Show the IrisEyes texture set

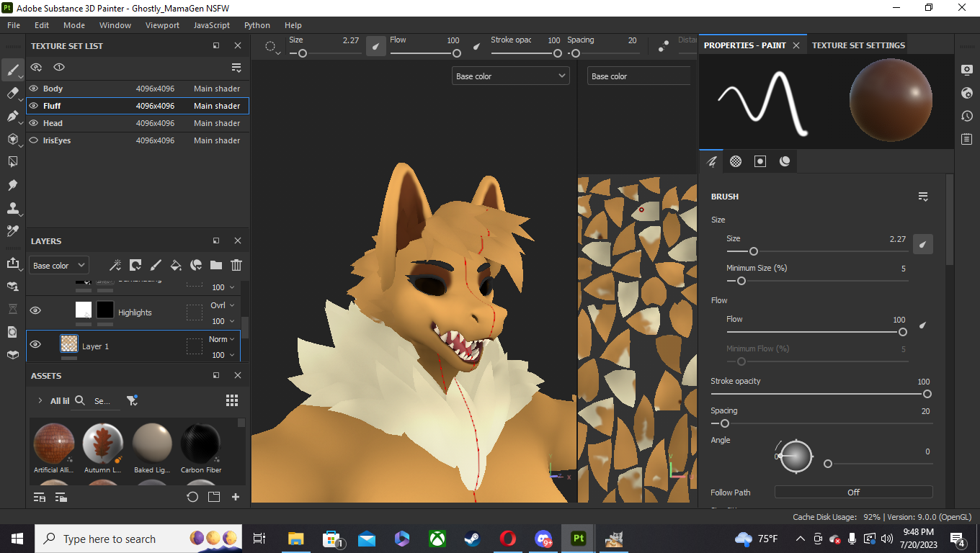(33, 140)
